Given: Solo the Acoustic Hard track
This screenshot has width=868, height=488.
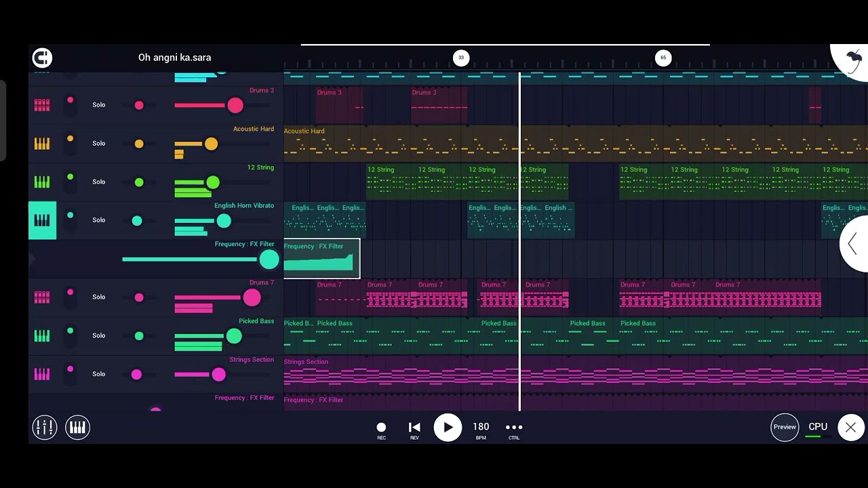Looking at the screenshot, I should [99, 144].
